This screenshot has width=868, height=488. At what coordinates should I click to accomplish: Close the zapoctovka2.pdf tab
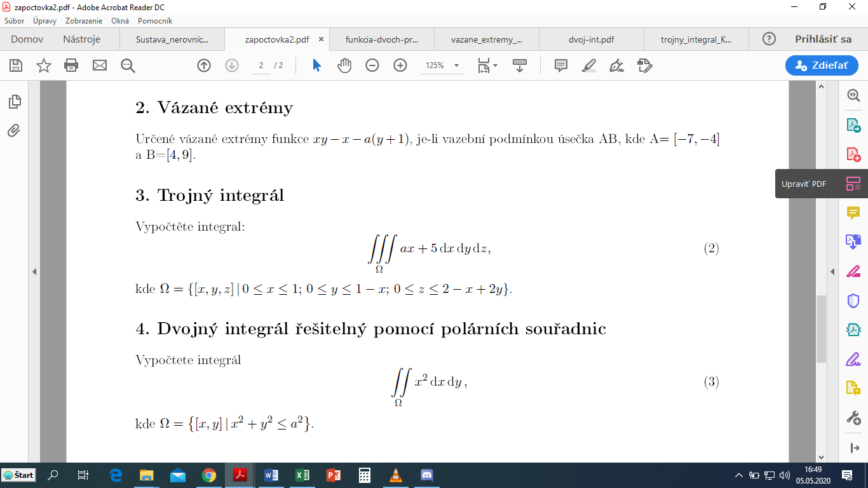pos(321,39)
